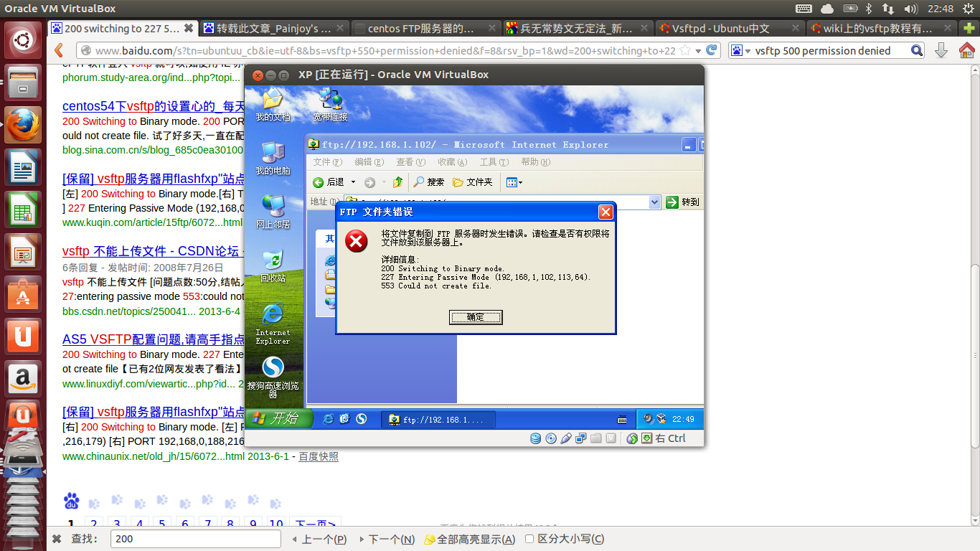Click Firefox back arrow button

60,51
